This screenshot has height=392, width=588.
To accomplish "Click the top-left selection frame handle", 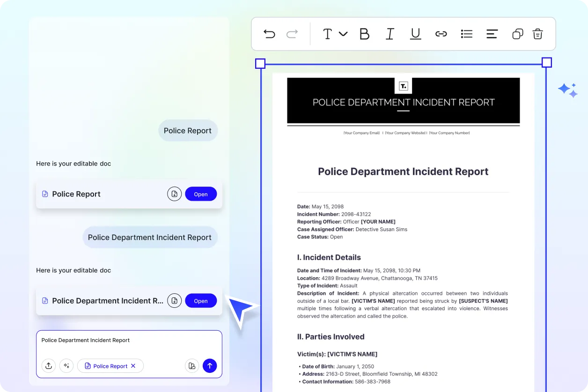I will click(260, 64).
